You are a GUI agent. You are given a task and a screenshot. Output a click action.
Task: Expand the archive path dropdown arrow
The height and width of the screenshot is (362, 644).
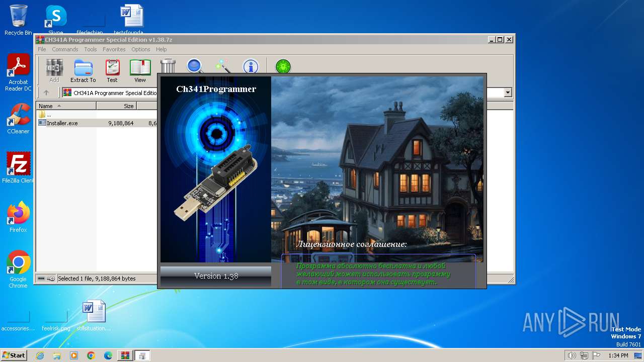point(508,93)
